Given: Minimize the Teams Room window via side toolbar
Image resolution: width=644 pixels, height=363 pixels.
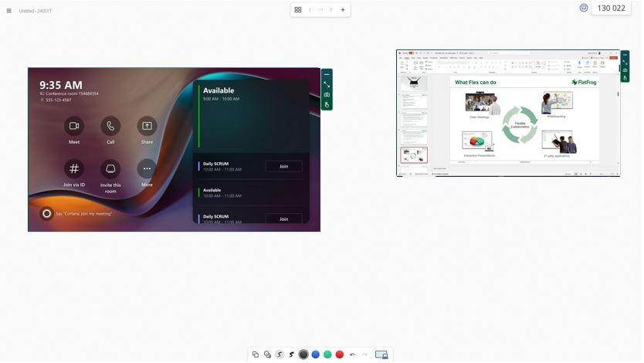Looking at the screenshot, I should pos(327,74).
